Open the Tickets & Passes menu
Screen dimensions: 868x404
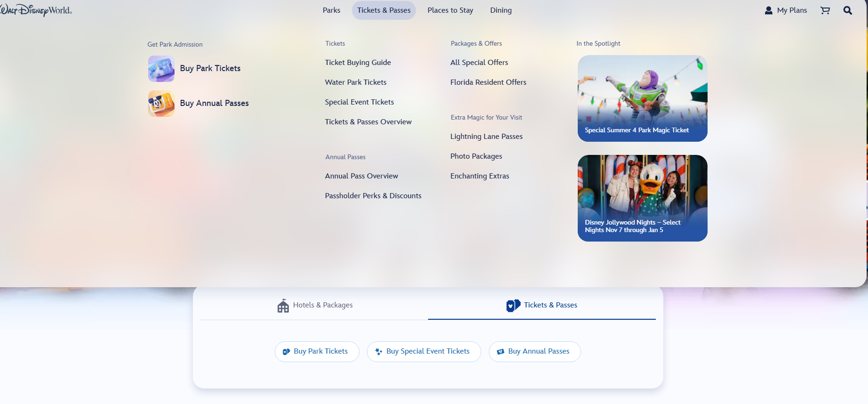384,10
